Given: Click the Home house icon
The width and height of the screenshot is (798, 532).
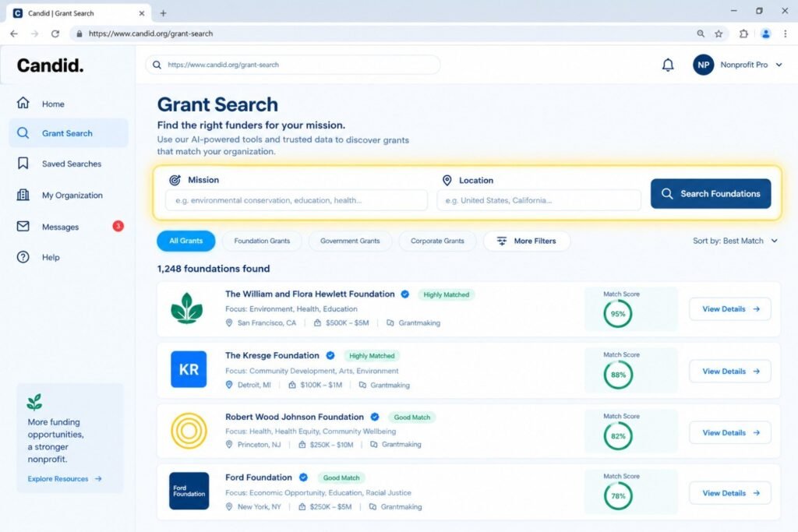Looking at the screenshot, I should [23, 103].
